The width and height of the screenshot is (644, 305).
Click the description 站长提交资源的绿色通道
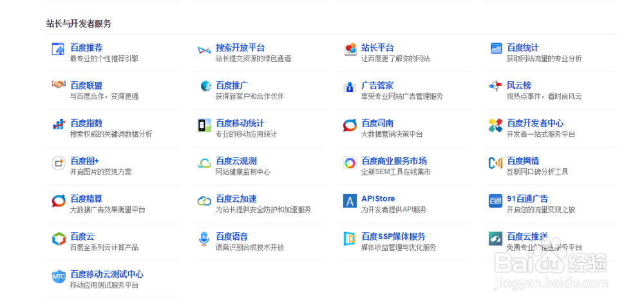253,59
